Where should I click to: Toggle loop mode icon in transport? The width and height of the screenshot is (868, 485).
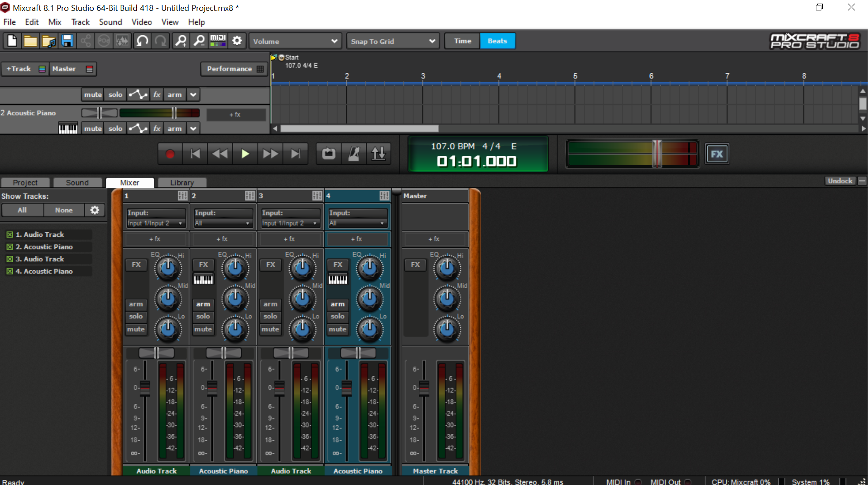329,154
